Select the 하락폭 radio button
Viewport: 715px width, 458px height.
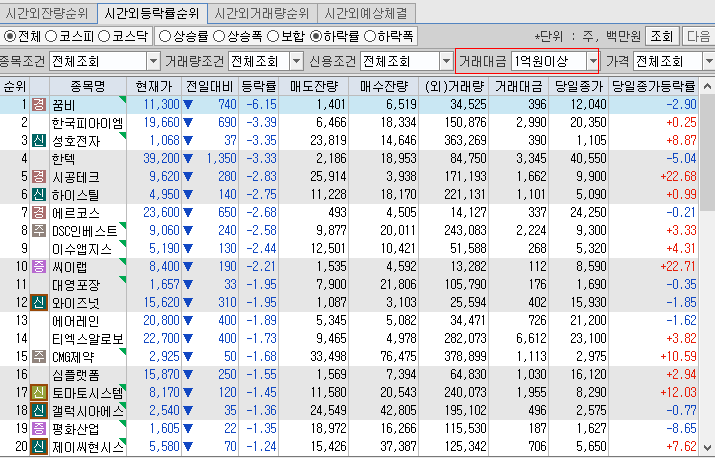click(x=370, y=36)
